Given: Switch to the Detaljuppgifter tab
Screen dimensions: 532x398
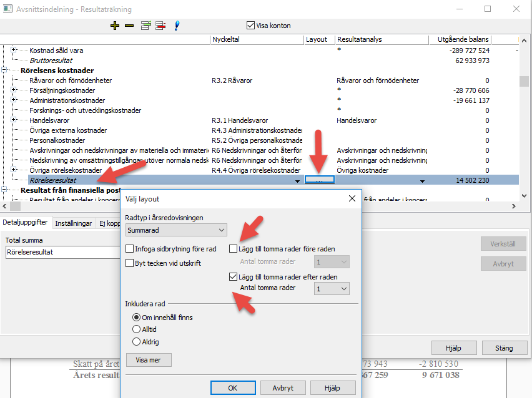Looking at the screenshot, I should click(x=26, y=222).
